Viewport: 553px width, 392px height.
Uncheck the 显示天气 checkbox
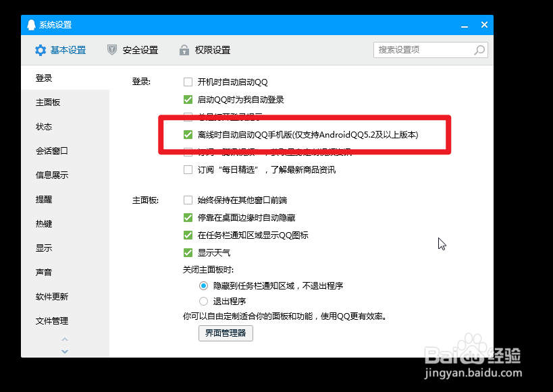pos(188,253)
